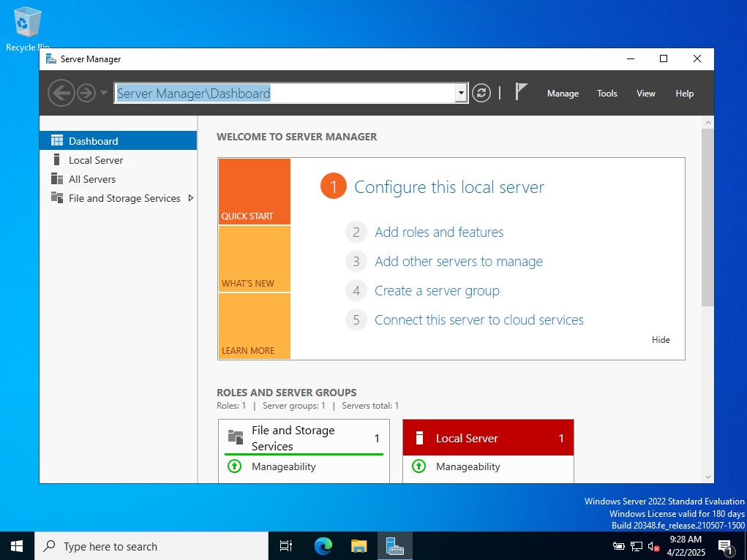The height and width of the screenshot is (560, 747).
Task: Select the WHAT'S NEW tile
Action: 255,259
